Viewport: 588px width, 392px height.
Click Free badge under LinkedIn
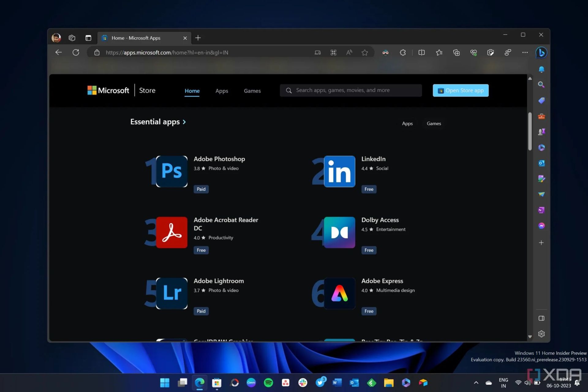click(369, 189)
